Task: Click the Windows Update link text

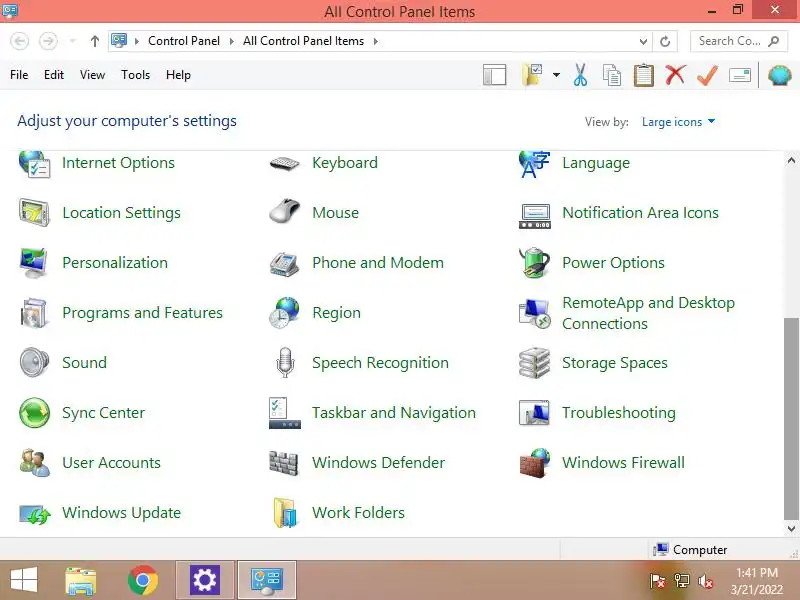Action: 121,513
